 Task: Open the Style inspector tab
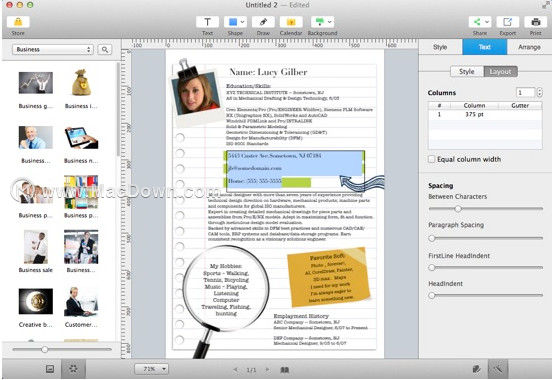pos(440,47)
